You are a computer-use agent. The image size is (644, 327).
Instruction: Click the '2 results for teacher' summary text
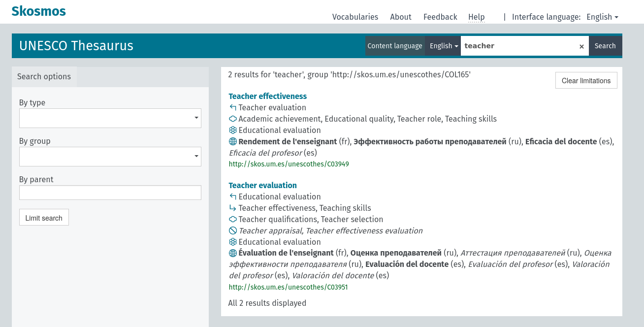coord(349,74)
